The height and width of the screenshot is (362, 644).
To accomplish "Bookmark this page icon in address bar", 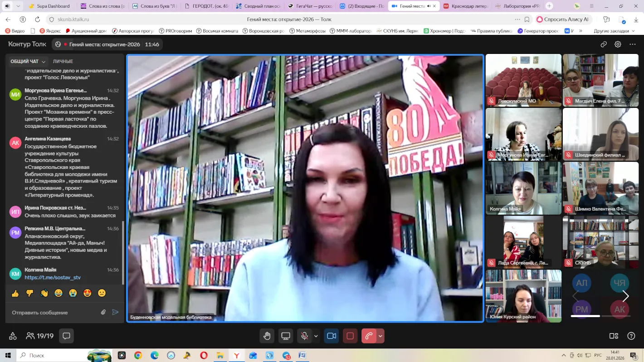I will (x=527, y=19).
